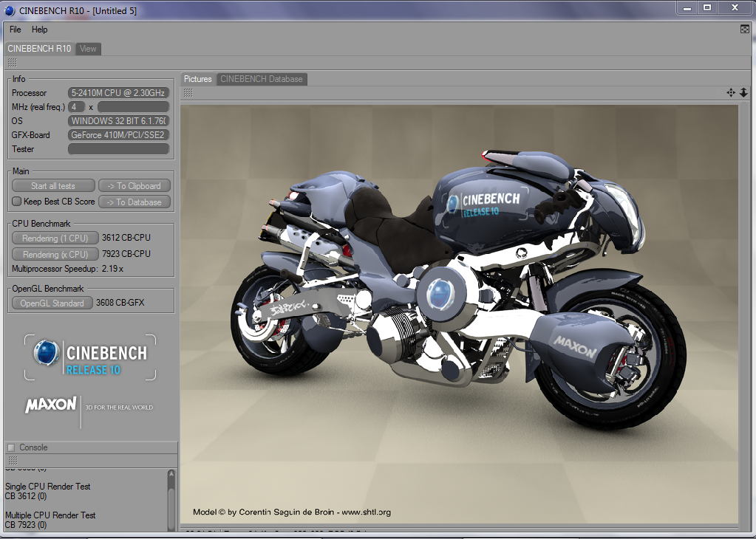756x539 pixels.
Task: Click the OS info field
Action: tap(118, 121)
